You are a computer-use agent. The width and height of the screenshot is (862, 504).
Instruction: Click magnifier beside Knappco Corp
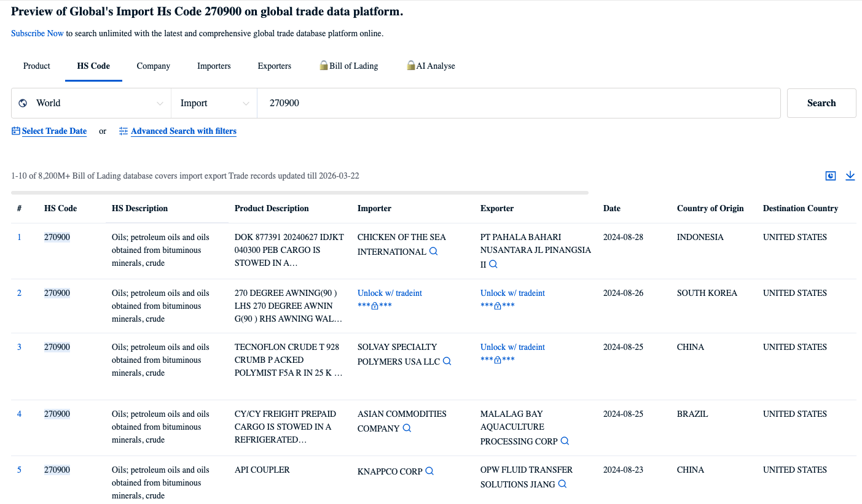click(x=429, y=471)
